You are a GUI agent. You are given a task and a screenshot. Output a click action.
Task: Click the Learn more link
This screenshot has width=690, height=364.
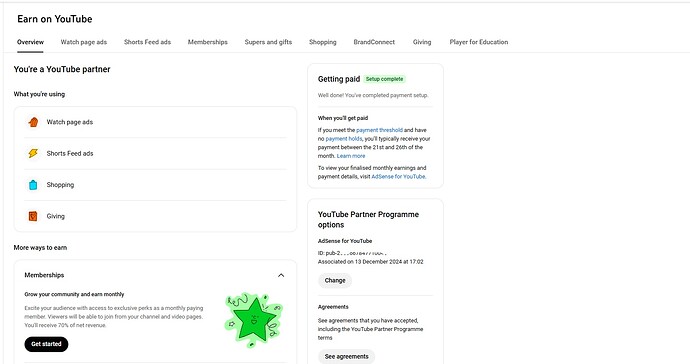point(351,156)
